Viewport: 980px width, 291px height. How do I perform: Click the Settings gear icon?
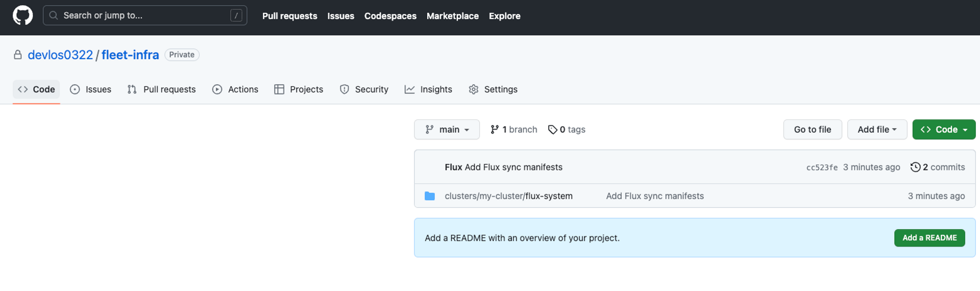474,89
